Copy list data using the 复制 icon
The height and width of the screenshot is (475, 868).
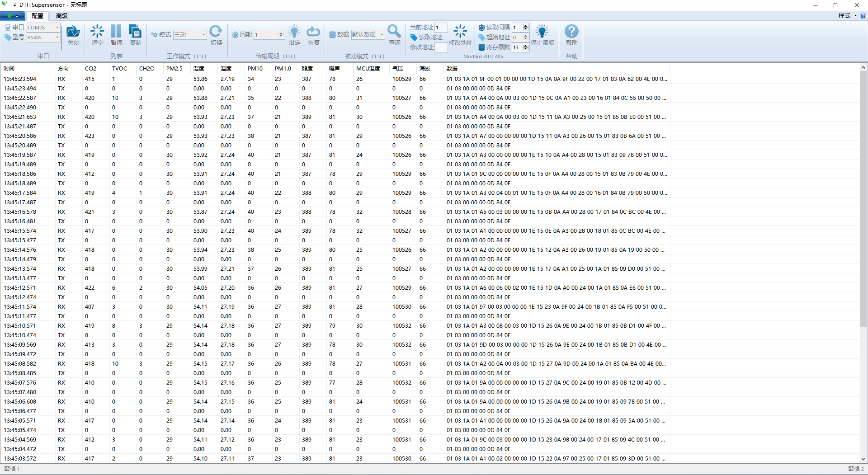point(135,35)
